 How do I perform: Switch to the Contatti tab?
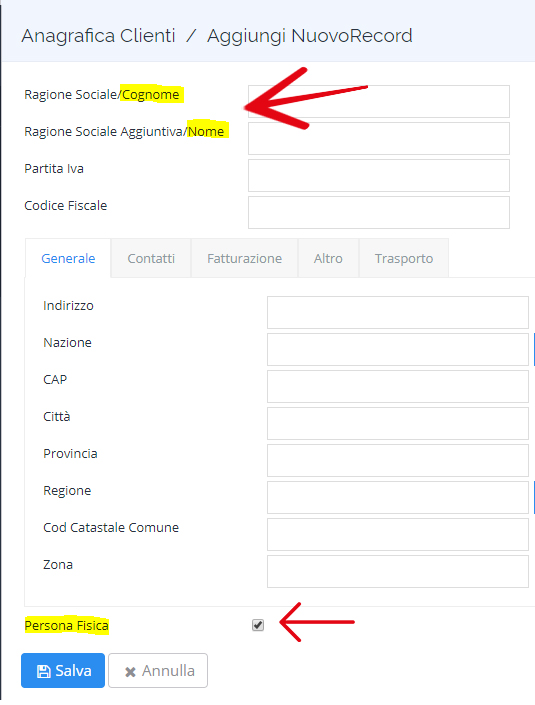(x=151, y=258)
